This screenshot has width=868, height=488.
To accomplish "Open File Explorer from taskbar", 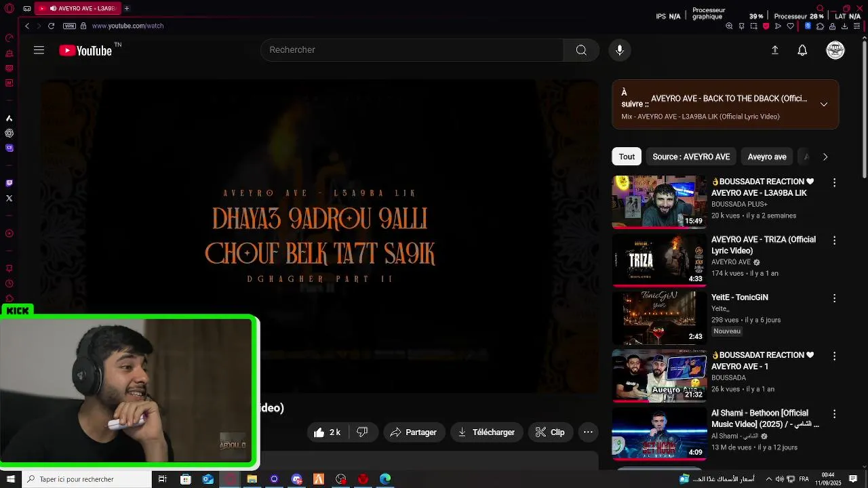I will [252, 479].
